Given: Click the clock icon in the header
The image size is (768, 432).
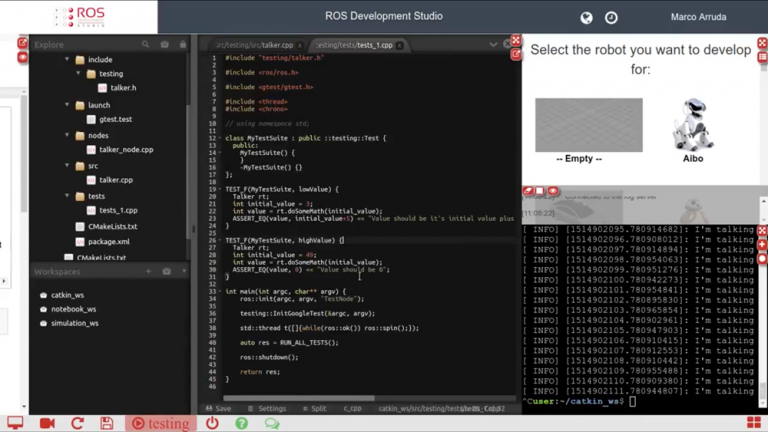Looking at the screenshot, I should (611, 18).
